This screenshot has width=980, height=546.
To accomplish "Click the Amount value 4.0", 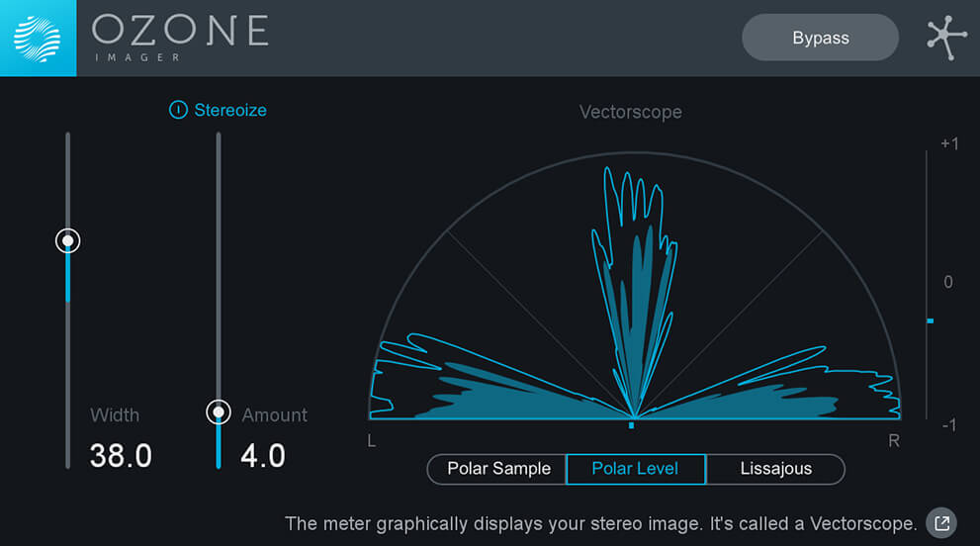I will pyautogui.click(x=263, y=456).
